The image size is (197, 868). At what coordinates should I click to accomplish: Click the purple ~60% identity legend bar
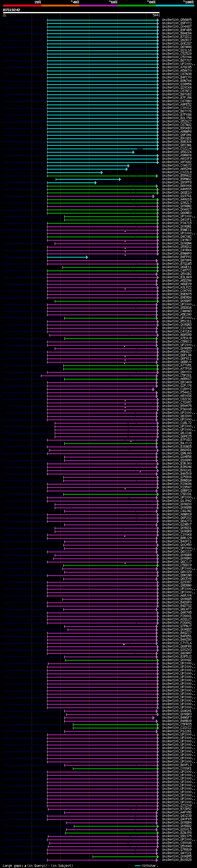[x=98, y=6]
